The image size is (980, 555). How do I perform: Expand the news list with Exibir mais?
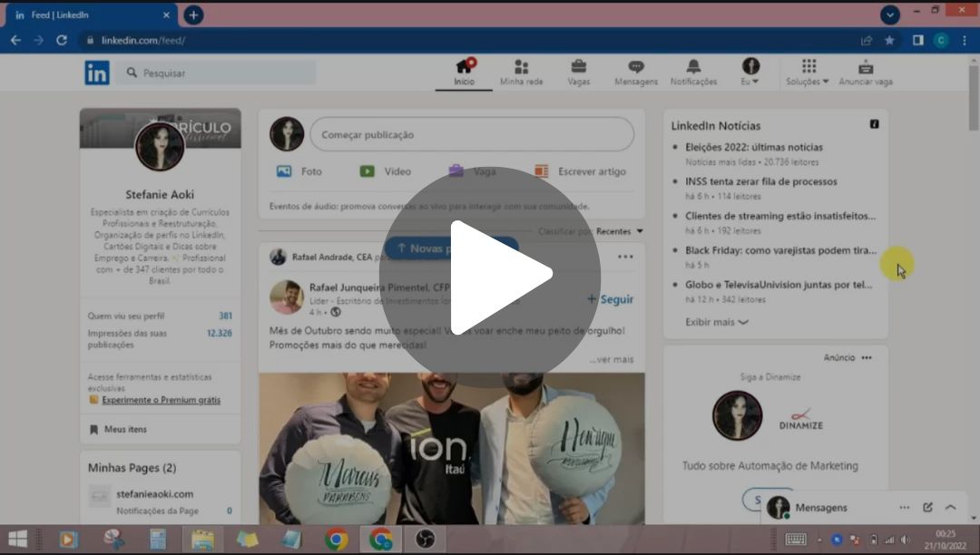pyautogui.click(x=716, y=322)
